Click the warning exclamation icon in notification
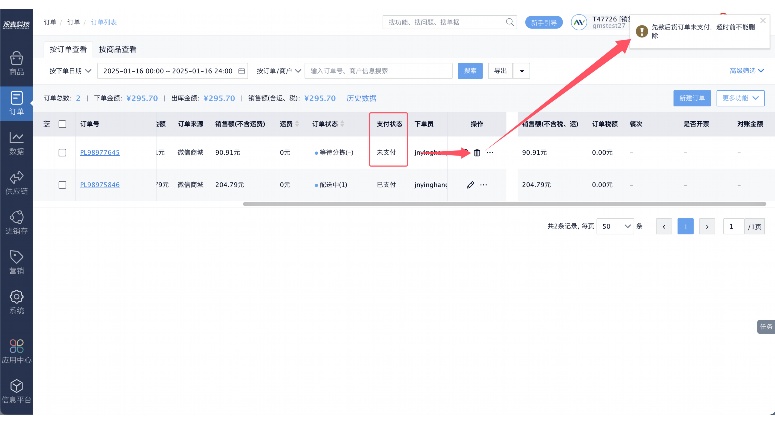This screenshot has height=424, width=775. [642, 32]
